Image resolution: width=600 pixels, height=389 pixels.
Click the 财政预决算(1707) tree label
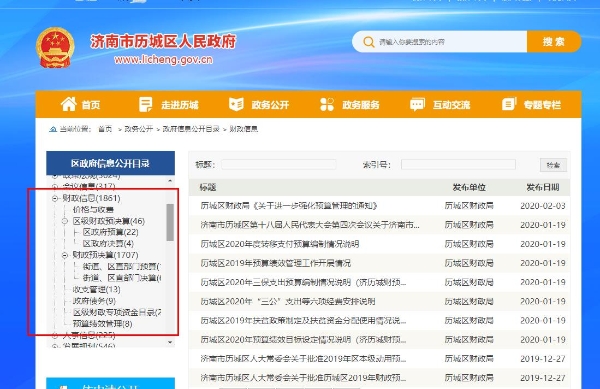(105, 255)
